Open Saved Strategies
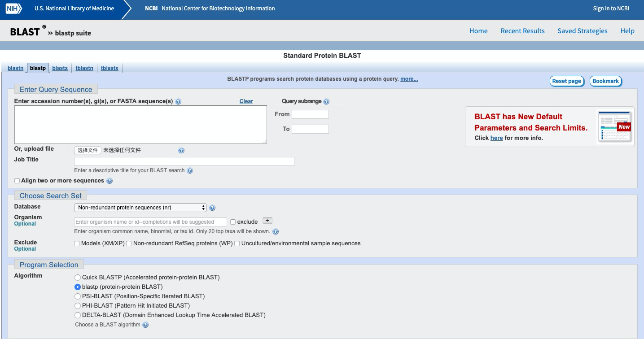 pos(582,30)
